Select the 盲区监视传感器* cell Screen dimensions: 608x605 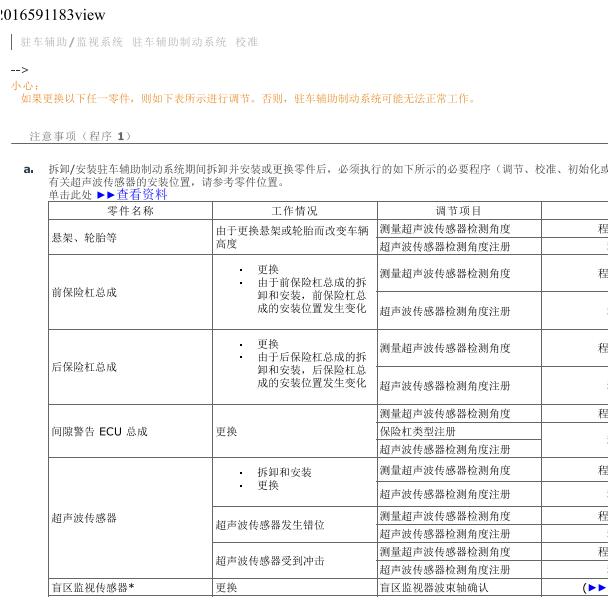coord(130,588)
